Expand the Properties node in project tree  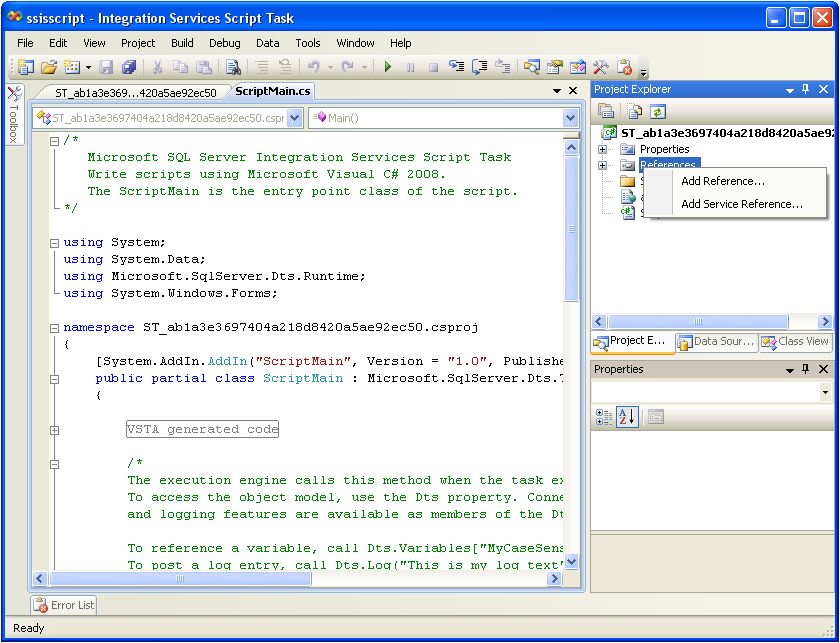603,149
